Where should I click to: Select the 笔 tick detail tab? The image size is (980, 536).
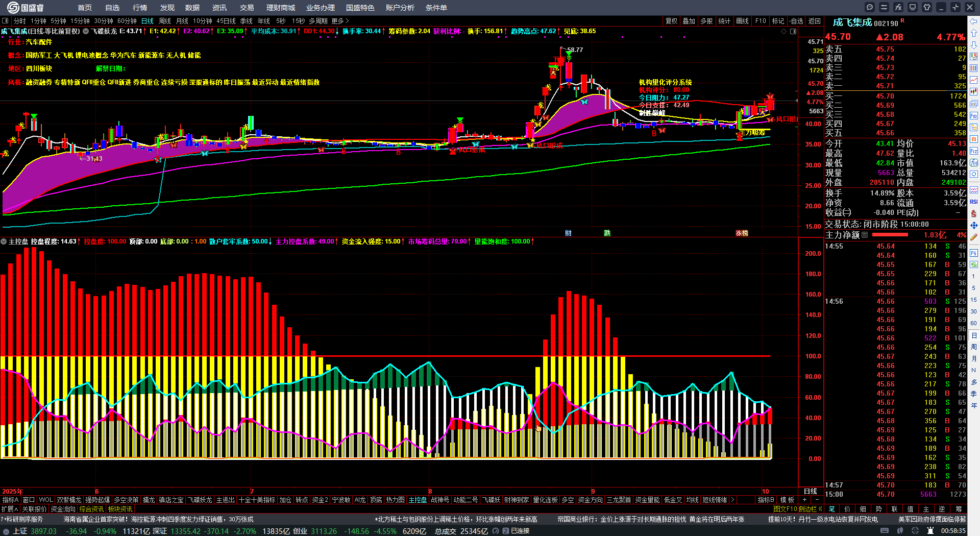pyautogui.click(x=831, y=509)
